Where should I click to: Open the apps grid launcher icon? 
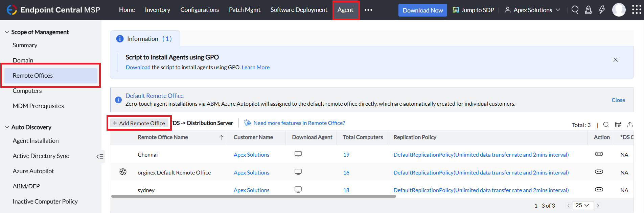(636, 10)
